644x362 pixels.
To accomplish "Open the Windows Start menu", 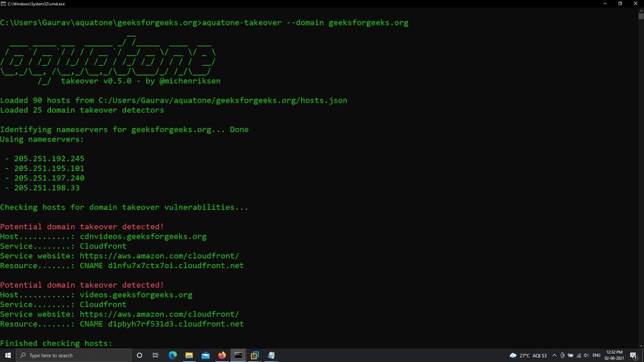I will pos(8,355).
